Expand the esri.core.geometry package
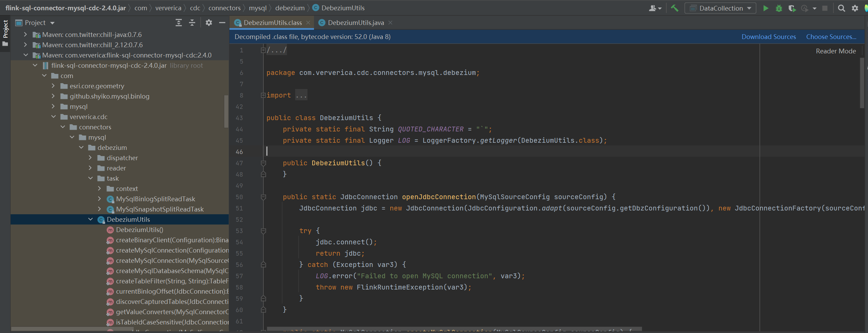Image resolution: width=868 pixels, height=333 pixels. point(53,86)
